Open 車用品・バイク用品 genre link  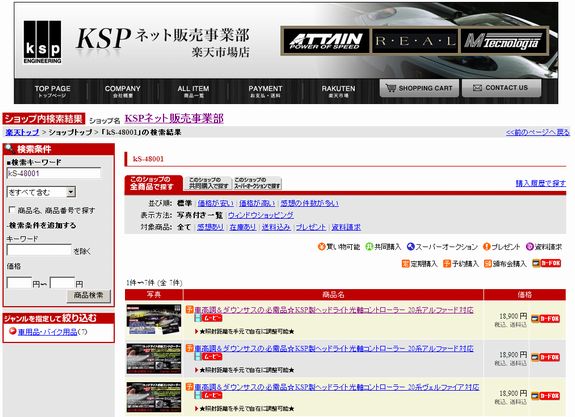tap(48, 332)
